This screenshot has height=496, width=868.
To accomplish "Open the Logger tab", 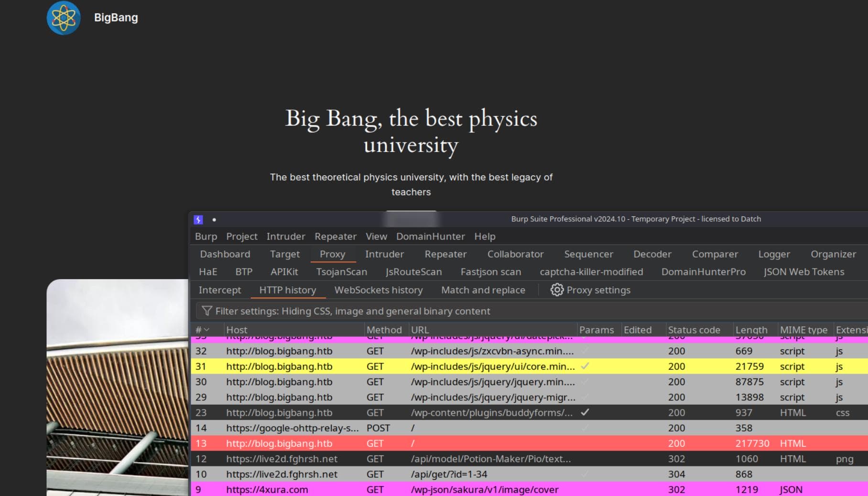I will [x=774, y=254].
